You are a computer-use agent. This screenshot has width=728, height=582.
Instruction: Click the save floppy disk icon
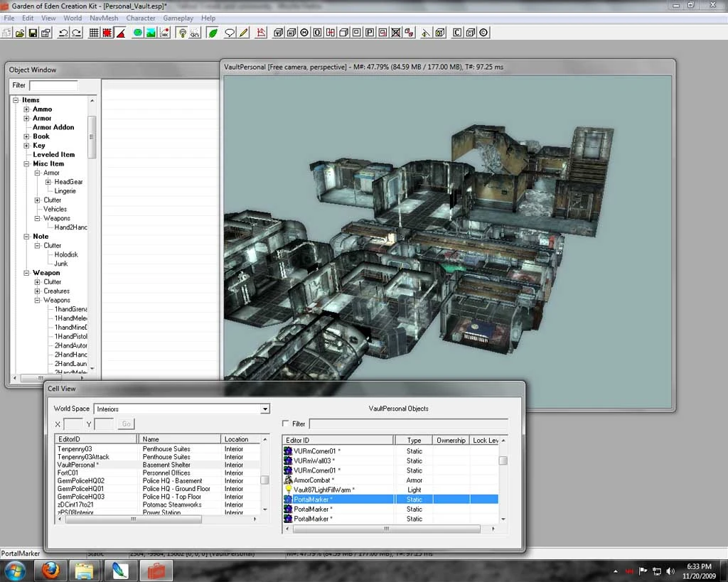(x=33, y=33)
